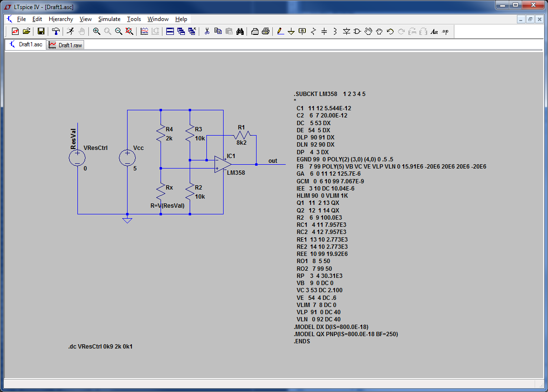The height and width of the screenshot is (392, 548).
Task: Click the R3 10k resistor symbol
Action: (x=190, y=134)
